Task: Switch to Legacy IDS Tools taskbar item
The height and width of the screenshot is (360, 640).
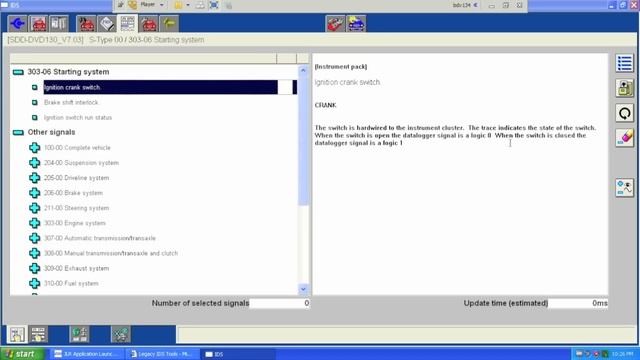Action: 162,354
